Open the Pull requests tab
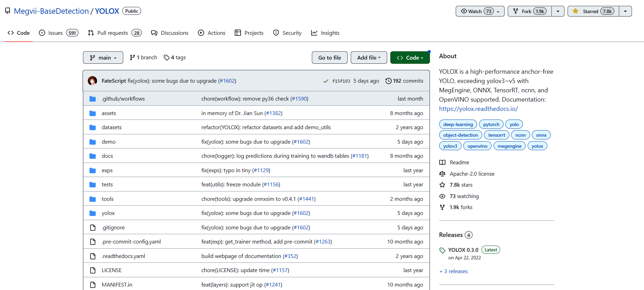 coord(115,33)
